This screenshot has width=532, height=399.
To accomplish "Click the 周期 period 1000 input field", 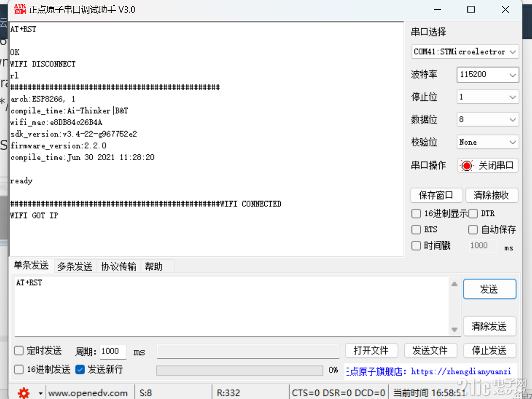I will (x=113, y=351).
